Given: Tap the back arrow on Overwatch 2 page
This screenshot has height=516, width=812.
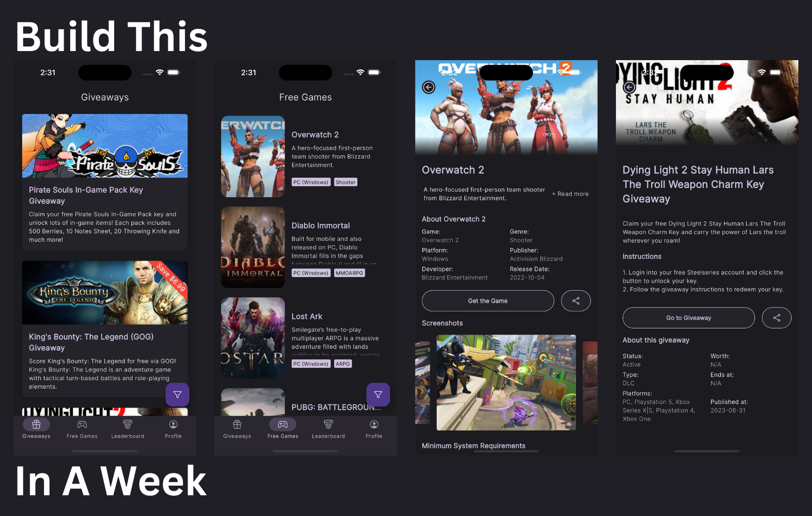Looking at the screenshot, I should (428, 87).
